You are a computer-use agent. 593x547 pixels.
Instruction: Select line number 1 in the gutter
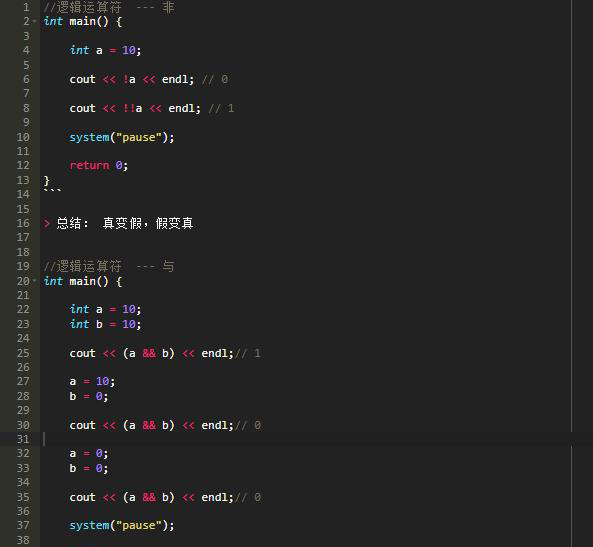pos(26,7)
